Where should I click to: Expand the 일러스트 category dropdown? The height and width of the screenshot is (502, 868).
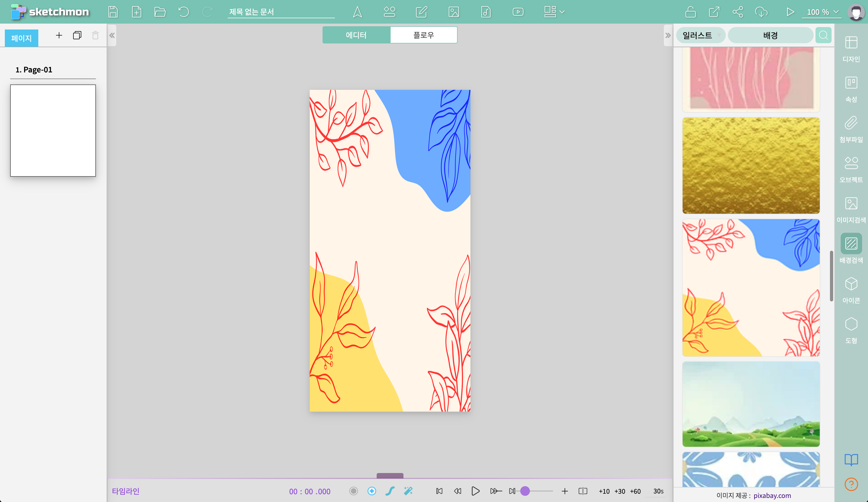tap(700, 35)
